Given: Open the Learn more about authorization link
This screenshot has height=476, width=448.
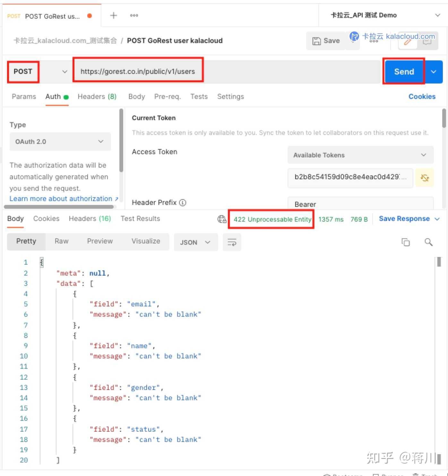Looking at the screenshot, I should pyautogui.click(x=61, y=198).
